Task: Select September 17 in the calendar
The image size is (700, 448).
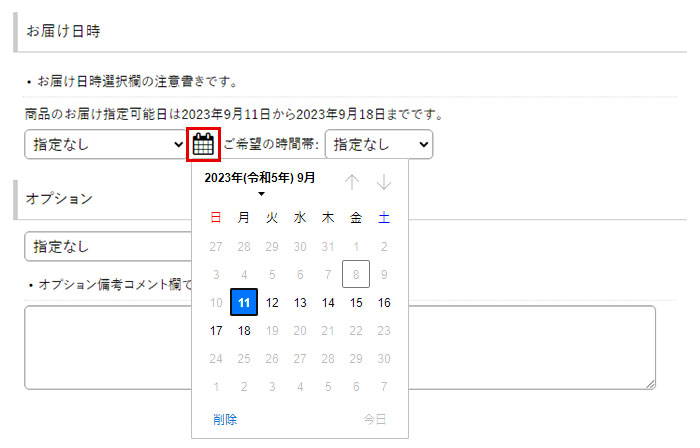Action: [x=216, y=331]
